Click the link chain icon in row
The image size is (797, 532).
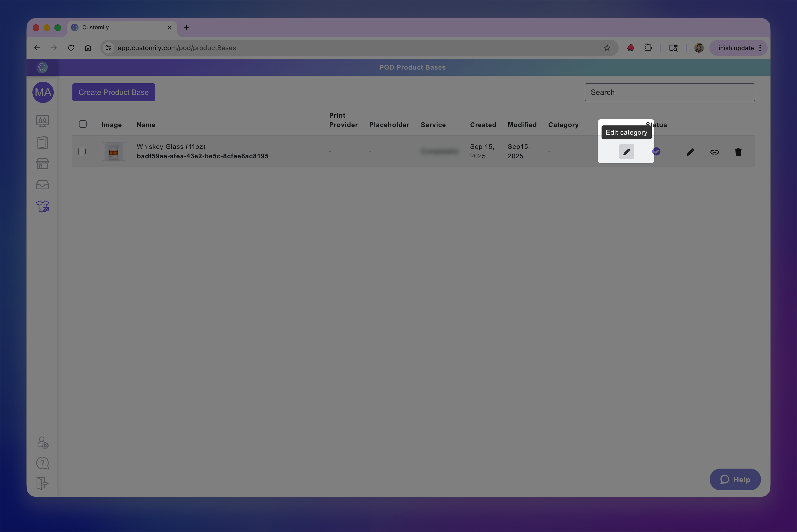[714, 152]
